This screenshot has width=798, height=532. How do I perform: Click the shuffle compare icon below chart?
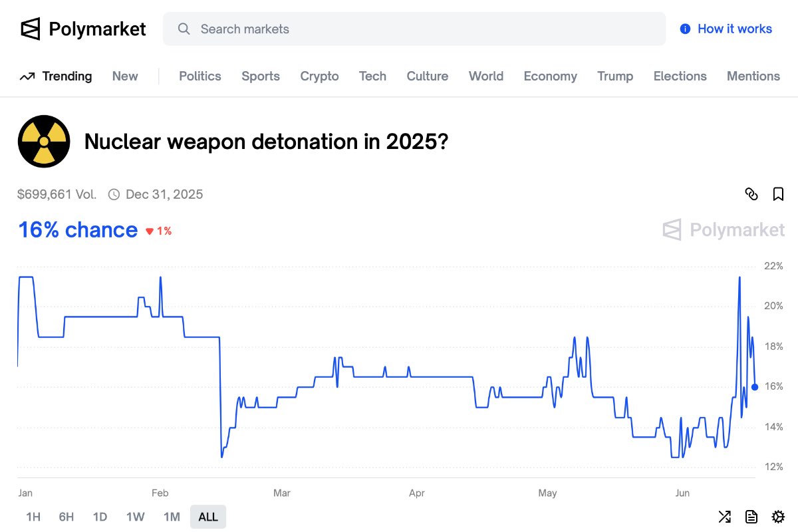pos(724,517)
